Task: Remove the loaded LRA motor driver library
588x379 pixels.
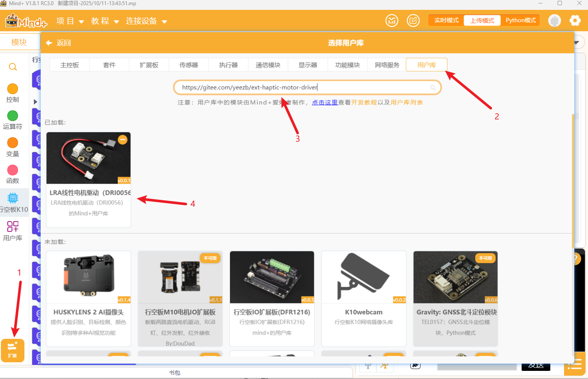Action: [122, 140]
